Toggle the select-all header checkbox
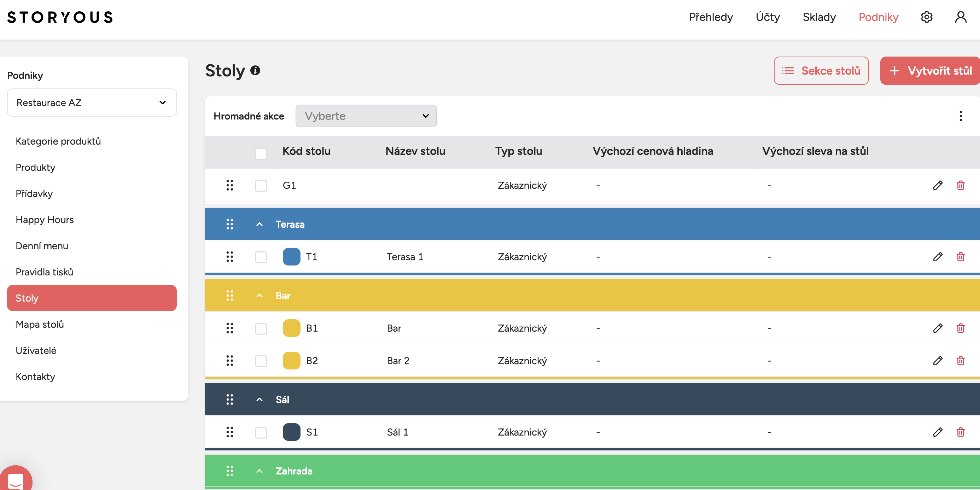 point(261,153)
